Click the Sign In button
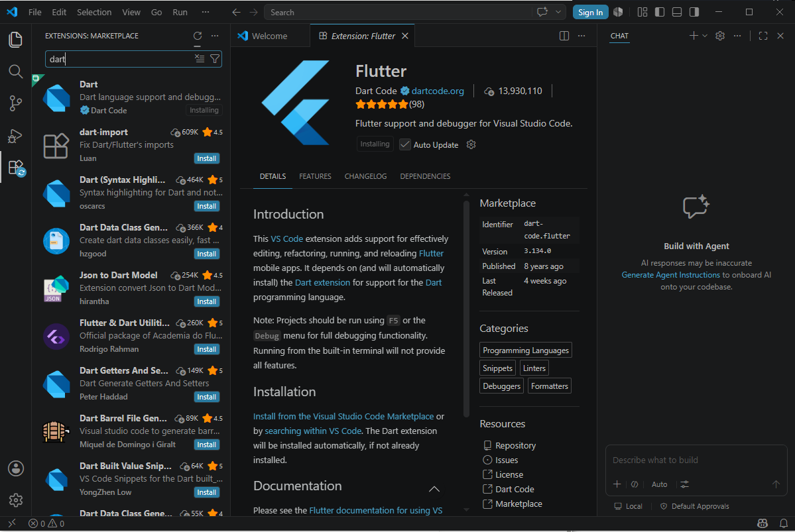This screenshot has height=532, width=795. click(x=591, y=12)
